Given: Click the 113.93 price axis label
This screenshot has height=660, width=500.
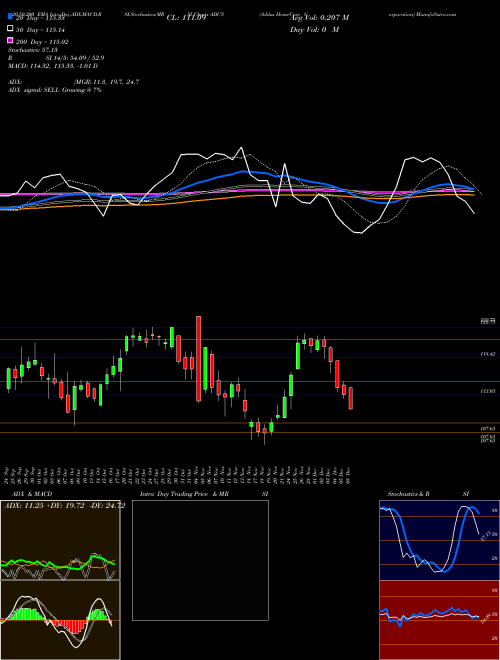Looking at the screenshot, I should point(488,391).
